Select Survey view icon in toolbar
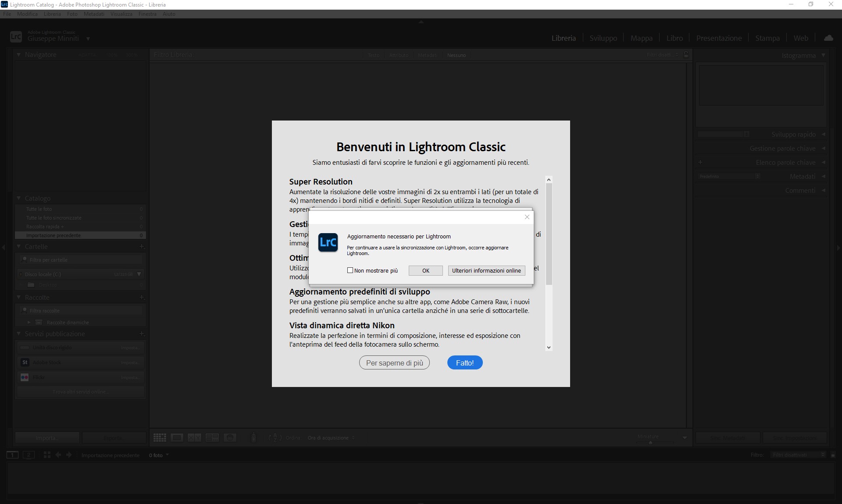 pyautogui.click(x=212, y=437)
